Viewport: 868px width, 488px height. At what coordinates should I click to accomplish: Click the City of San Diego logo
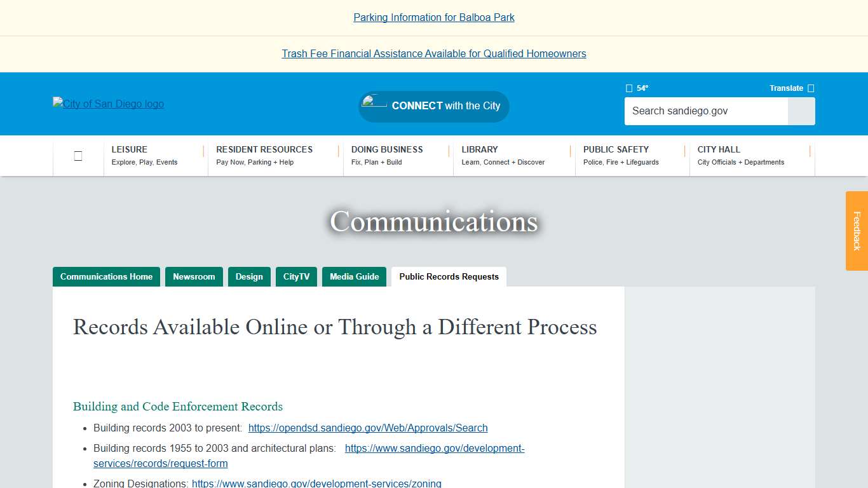(x=108, y=104)
